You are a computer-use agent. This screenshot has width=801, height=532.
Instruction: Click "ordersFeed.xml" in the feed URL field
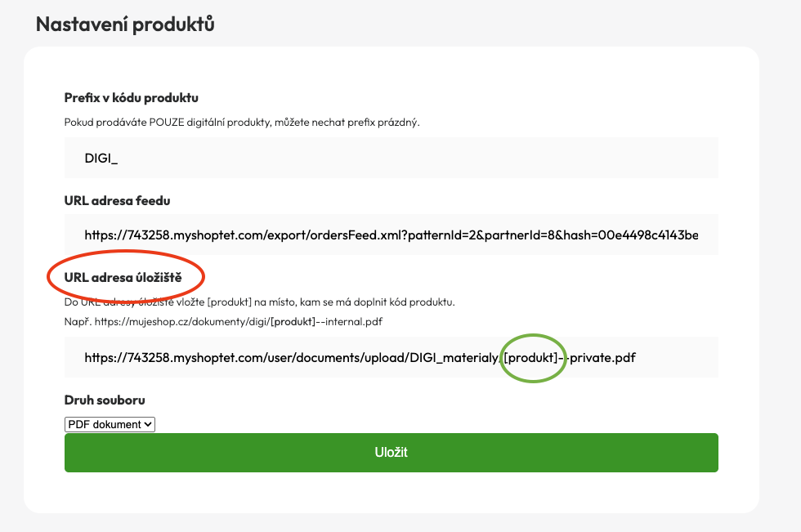[352, 236]
